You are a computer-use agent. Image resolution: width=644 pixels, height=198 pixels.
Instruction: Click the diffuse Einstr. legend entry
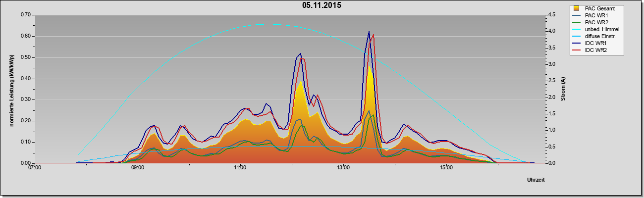pyautogui.click(x=595, y=36)
